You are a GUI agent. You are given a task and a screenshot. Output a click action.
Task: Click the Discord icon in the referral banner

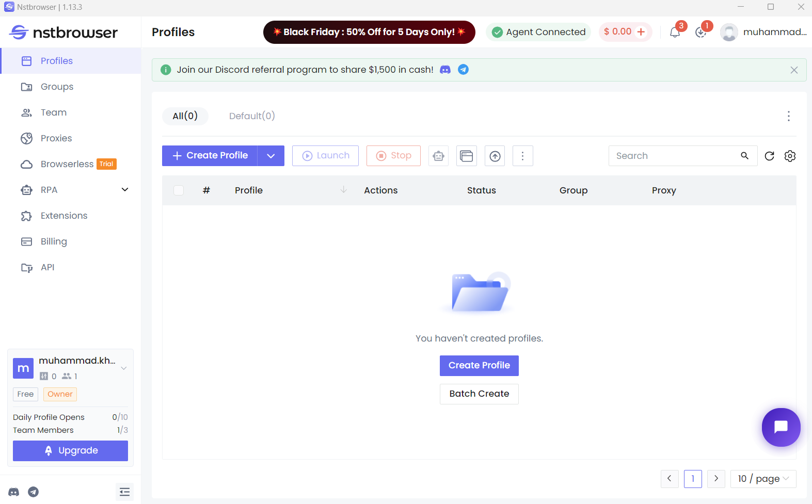pyautogui.click(x=445, y=70)
